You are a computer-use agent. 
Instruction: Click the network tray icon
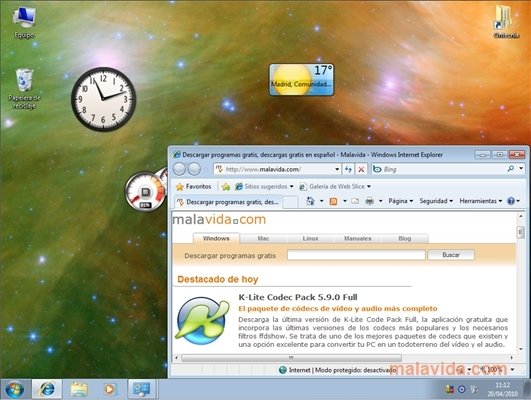point(475,390)
